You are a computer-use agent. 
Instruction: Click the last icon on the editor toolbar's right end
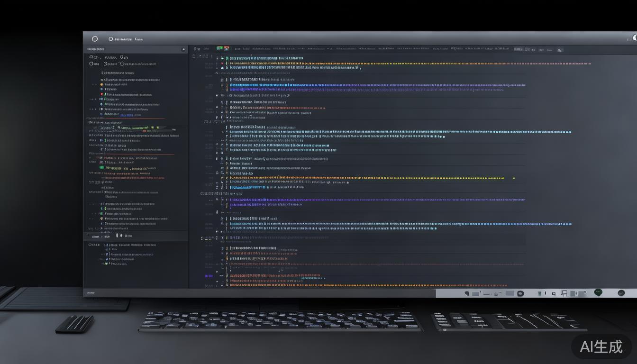coord(560,50)
